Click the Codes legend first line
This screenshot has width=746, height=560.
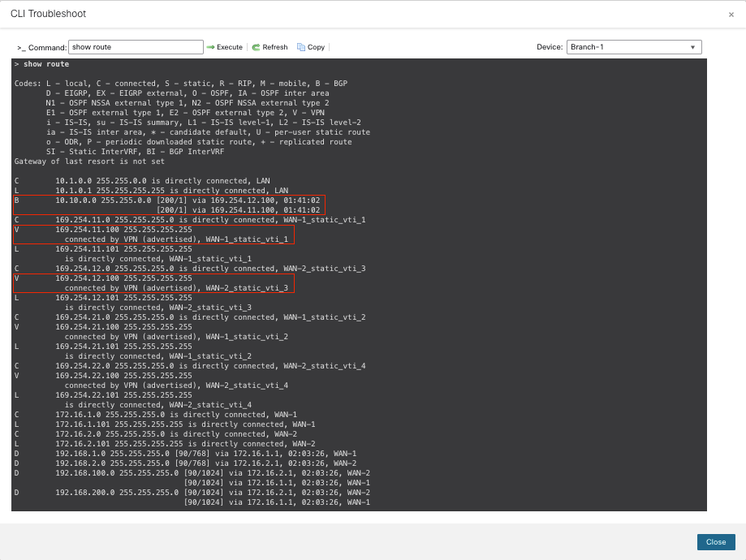[x=181, y=84]
